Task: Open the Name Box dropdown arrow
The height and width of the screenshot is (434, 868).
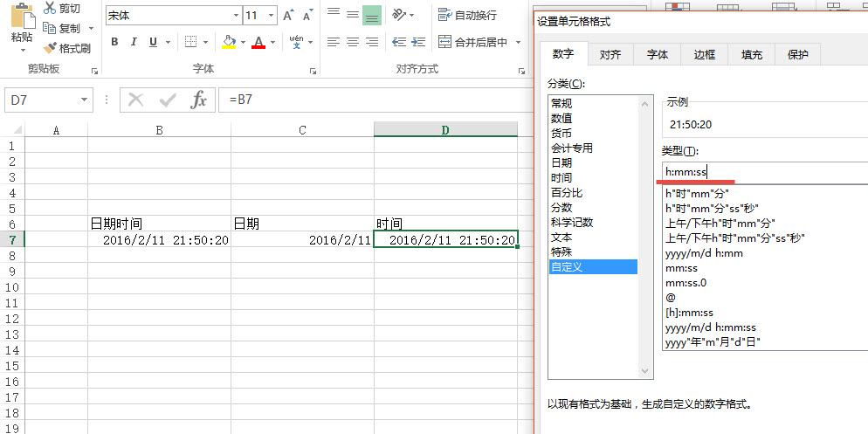Action: coord(84,100)
